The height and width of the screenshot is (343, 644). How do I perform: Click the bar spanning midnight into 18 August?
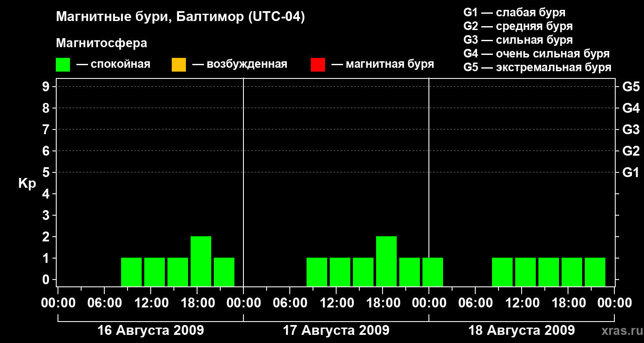point(433,272)
